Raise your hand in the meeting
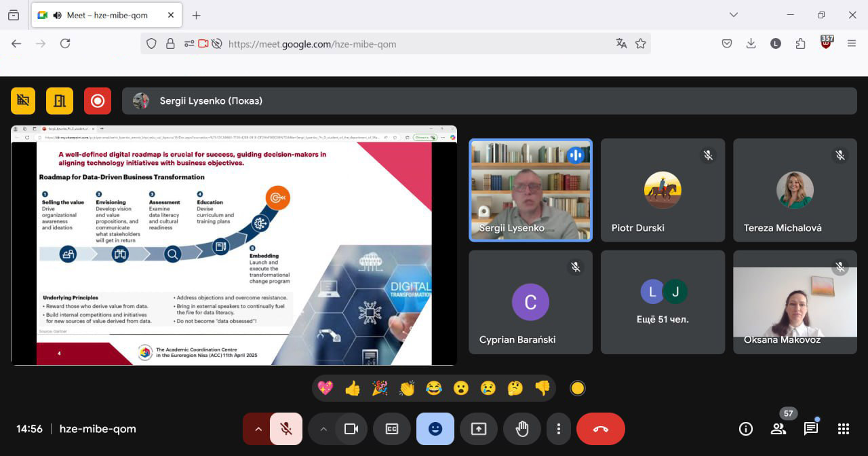Screen dimensions: 868x456 click(521, 429)
